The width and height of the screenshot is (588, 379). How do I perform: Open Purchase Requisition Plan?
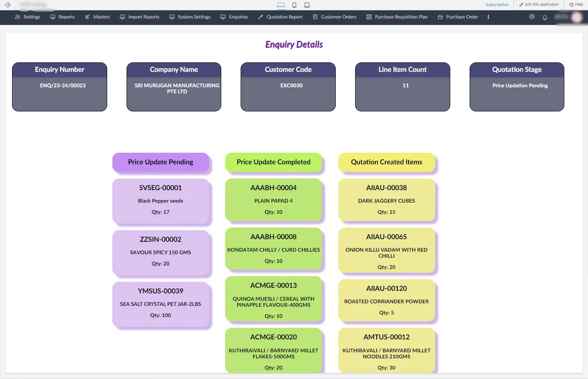[x=397, y=17]
